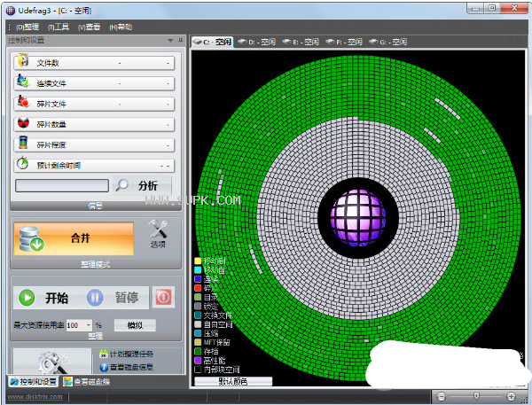Click the 预计剩余时间 stopwatch icon
Screen dimensions: 532x405
click(23, 163)
